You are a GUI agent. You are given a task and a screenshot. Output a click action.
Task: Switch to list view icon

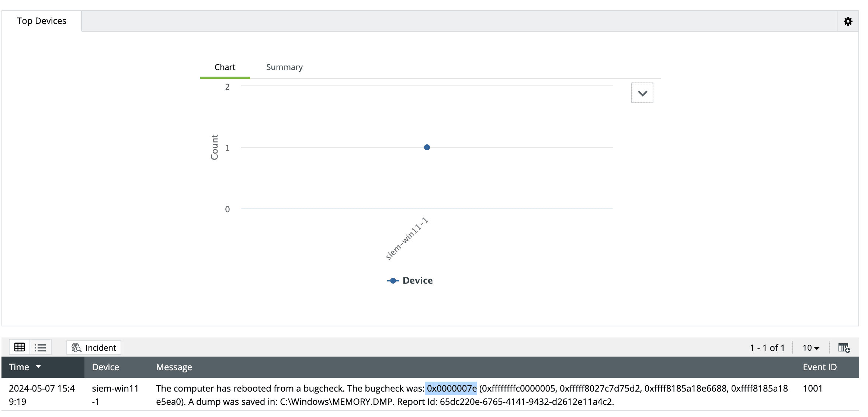[x=40, y=347]
